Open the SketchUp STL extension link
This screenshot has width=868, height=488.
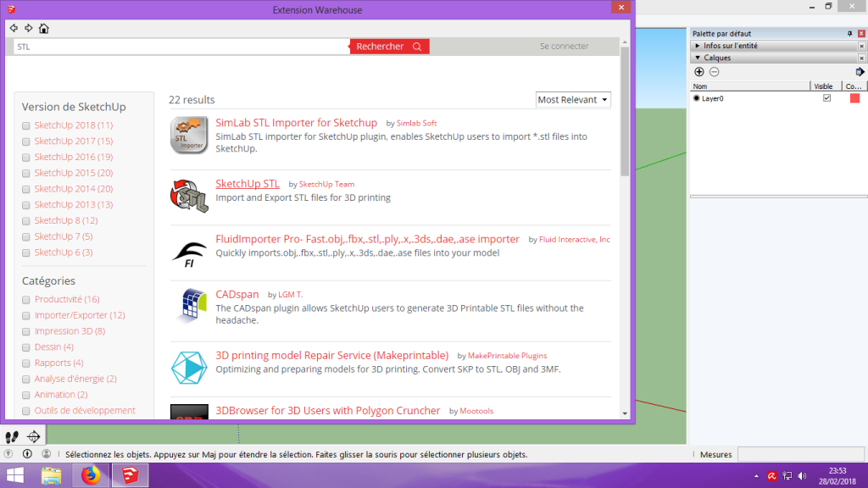click(x=248, y=184)
